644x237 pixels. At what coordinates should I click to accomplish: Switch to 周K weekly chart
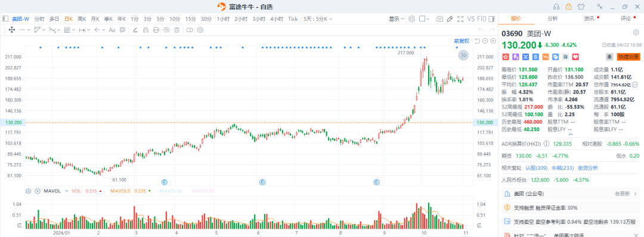pyautogui.click(x=81, y=19)
